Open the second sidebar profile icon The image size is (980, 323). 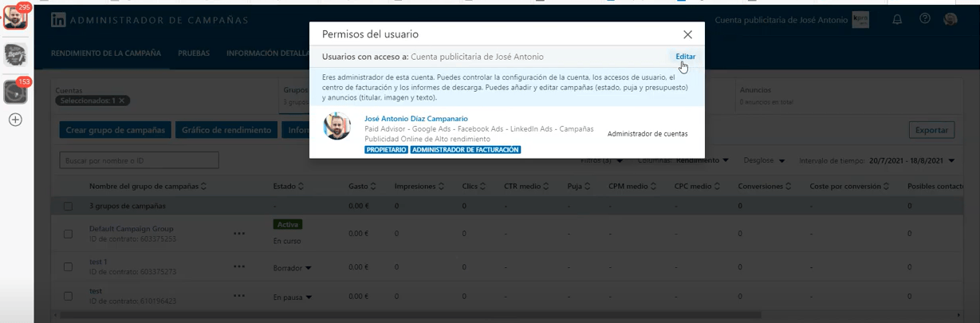pyautogui.click(x=15, y=54)
